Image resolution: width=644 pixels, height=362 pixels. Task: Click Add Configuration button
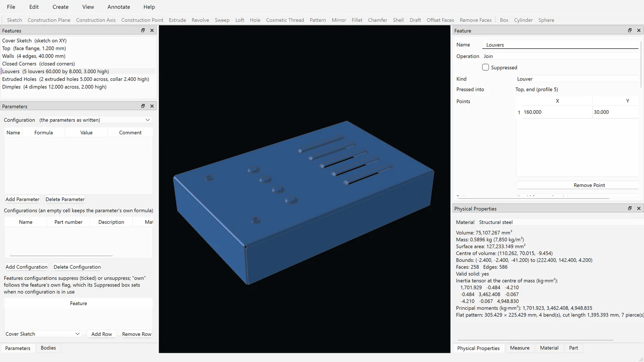click(27, 267)
